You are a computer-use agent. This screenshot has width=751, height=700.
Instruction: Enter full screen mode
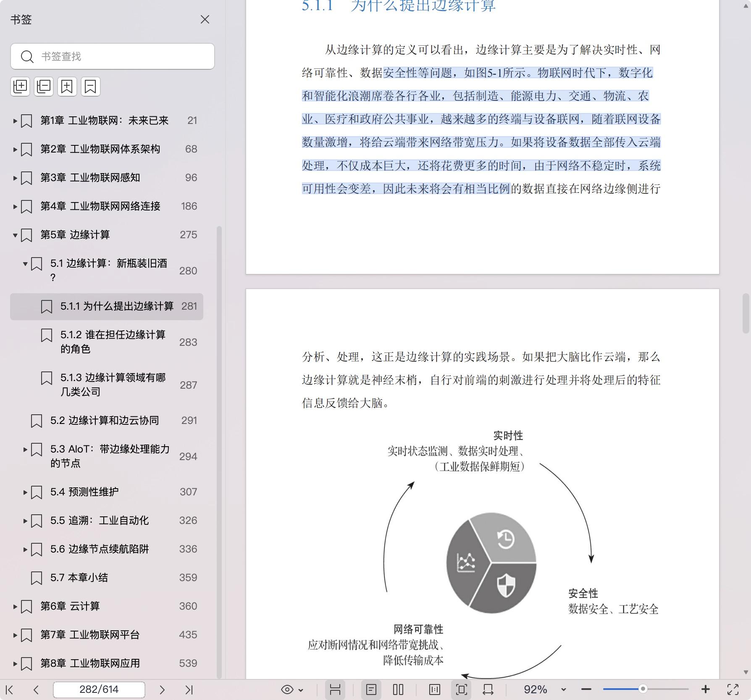[x=733, y=690]
